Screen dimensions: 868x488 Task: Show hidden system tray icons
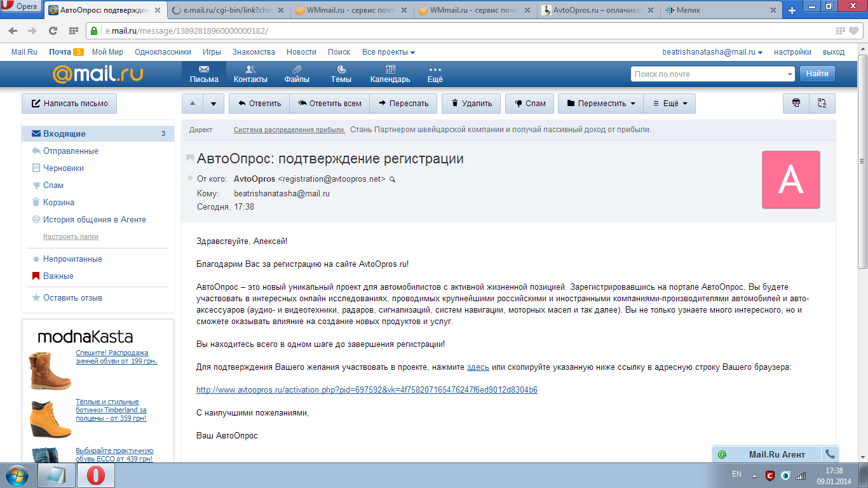(x=754, y=475)
